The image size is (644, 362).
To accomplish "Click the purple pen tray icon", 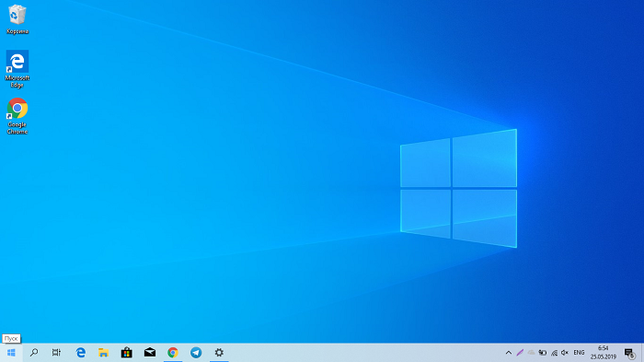I will (520, 353).
